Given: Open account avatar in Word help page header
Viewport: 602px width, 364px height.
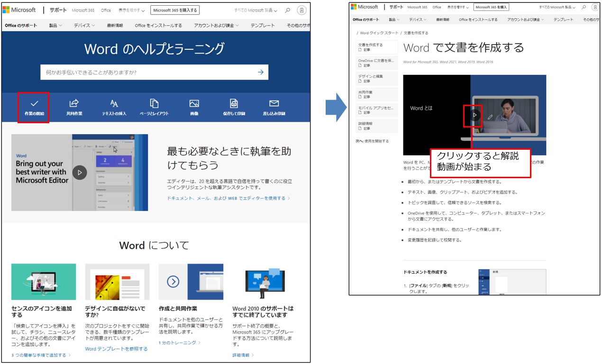Looking at the screenshot, I should [302, 10].
